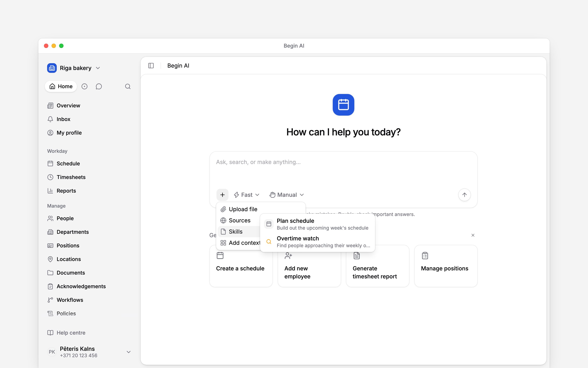588x368 pixels.
Task: Pick the Overtime watch skill
Action: click(317, 242)
